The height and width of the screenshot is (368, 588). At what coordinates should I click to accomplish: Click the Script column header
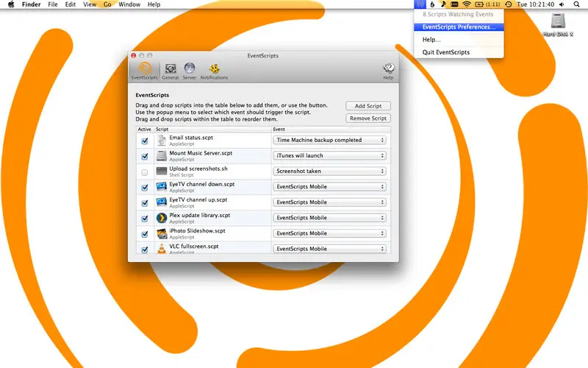point(212,130)
